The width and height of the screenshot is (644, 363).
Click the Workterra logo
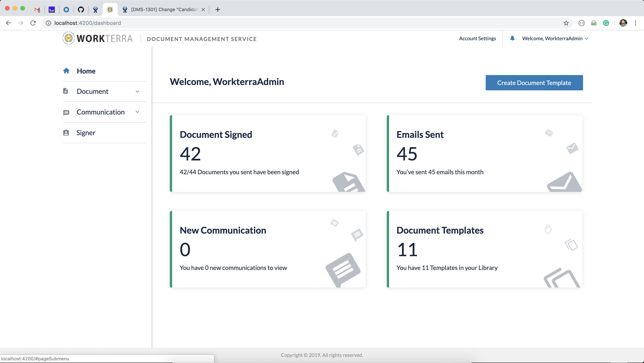pyautogui.click(x=98, y=38)
